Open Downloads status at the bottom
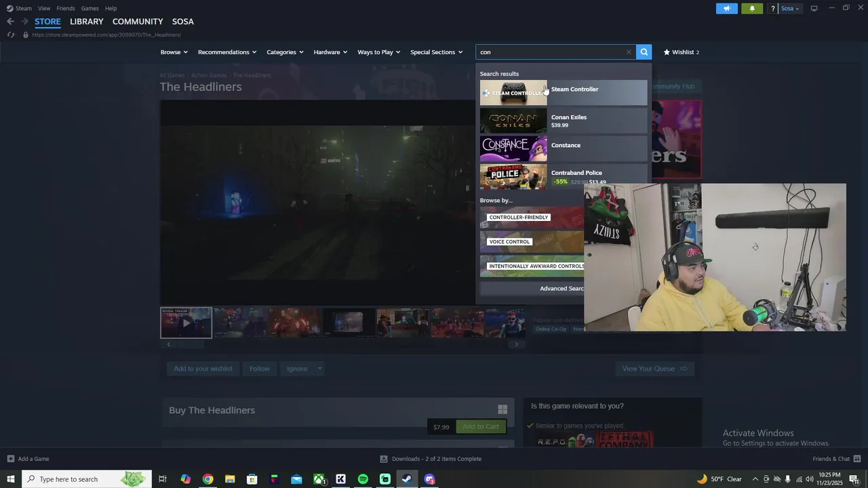 [x=431, y=459]
